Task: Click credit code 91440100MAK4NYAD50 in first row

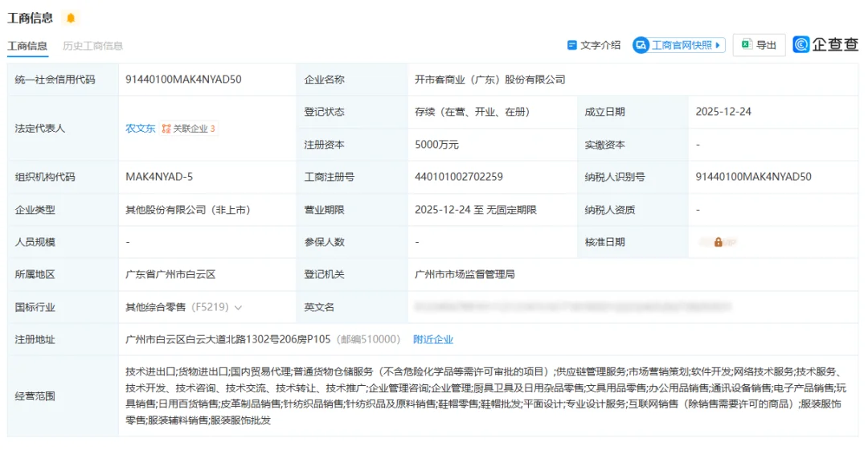Action: 183,80
